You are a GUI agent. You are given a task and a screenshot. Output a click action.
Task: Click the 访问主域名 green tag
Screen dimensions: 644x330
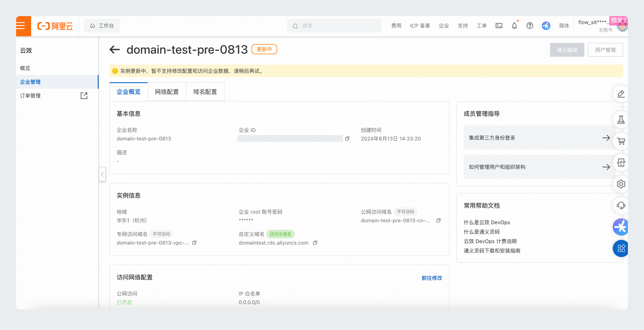point(280,234)
